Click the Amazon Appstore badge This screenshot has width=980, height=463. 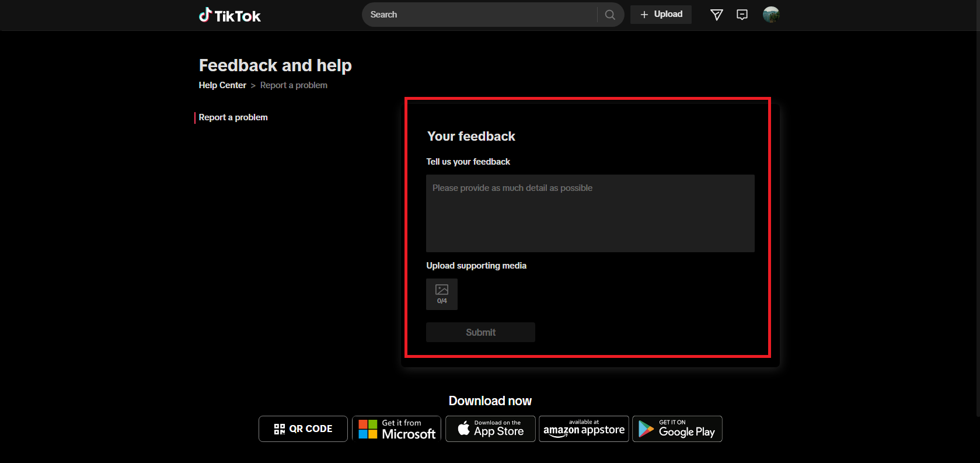[584, 429]
